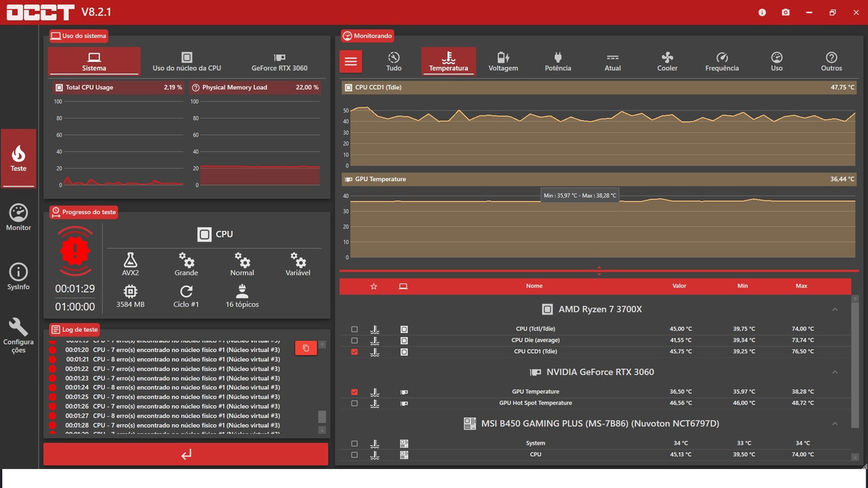868x488 pixels.
Task: Click the 16 tópicos threads setting
Action: pos(242,296)
